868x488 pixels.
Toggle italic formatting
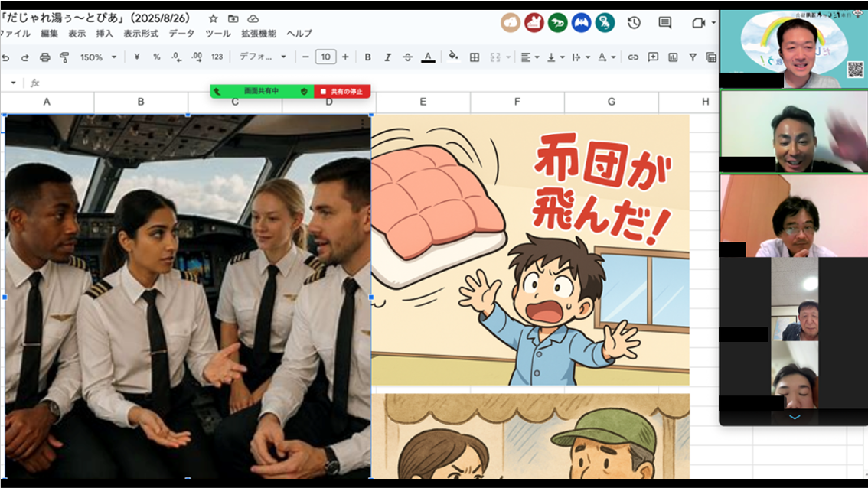pyautogui.click(x=387, y=57)
